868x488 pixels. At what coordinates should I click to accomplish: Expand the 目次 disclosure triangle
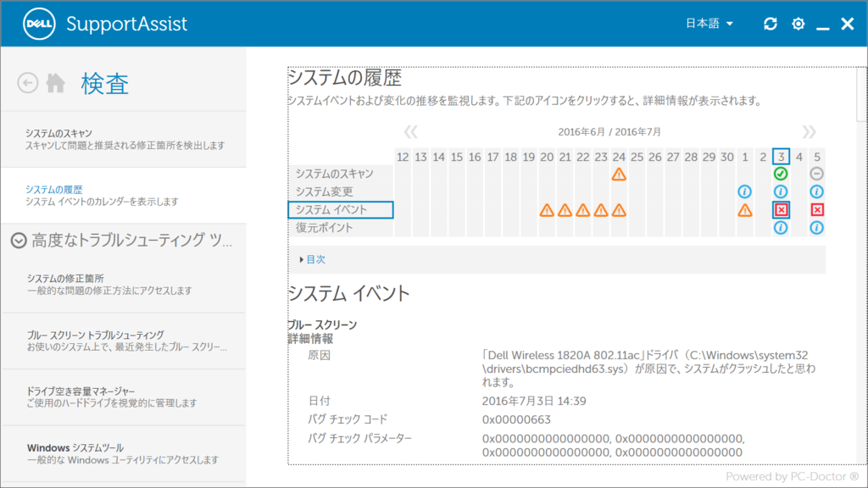click(x=301, y=259)
